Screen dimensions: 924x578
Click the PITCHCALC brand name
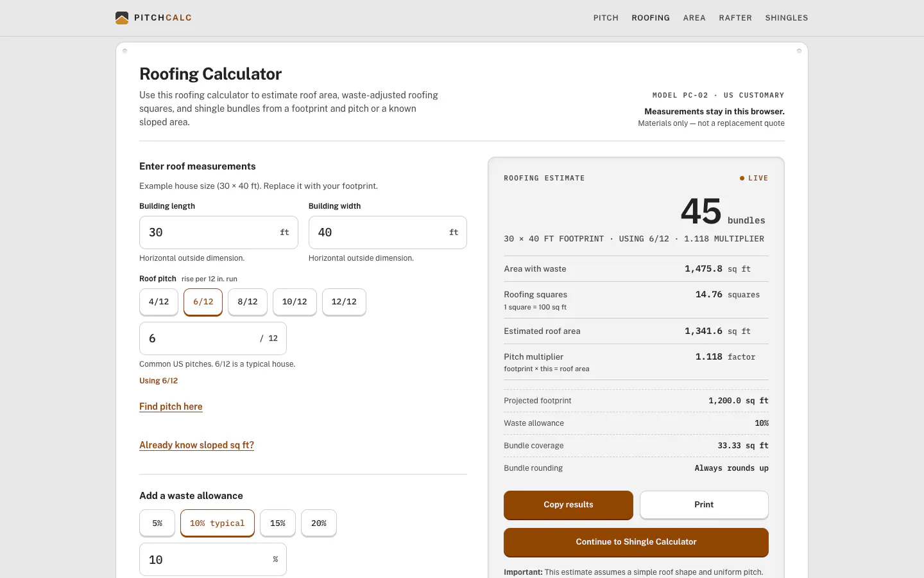163,18
